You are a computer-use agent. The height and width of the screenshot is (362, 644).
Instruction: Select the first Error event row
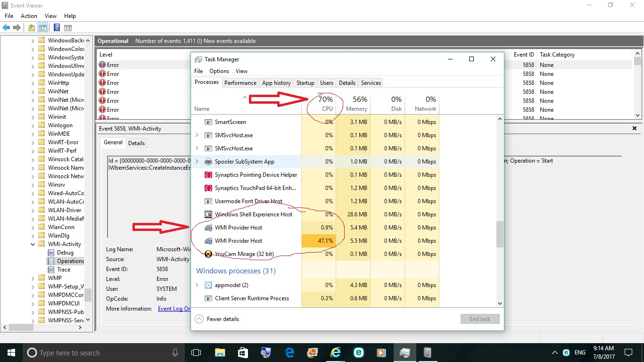tap(364, 65)
